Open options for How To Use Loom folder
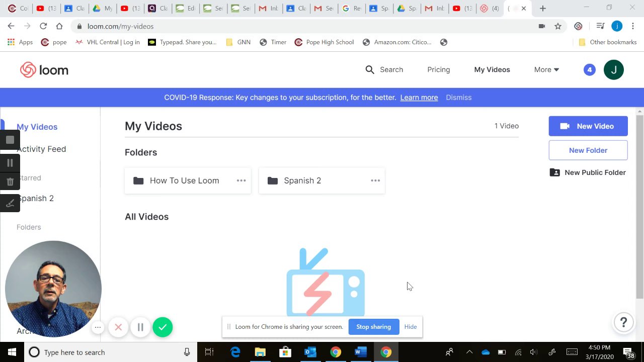Image resolution: width=644 pixels, height=362 pixels. coord(241,180)
